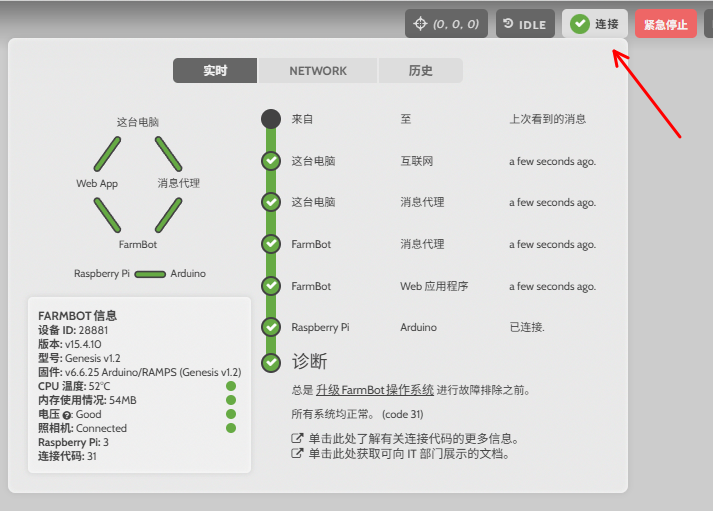This screenshot has height=511, width=713.
Task: Click the connector between 这台电脑 and Web App
Action: [107, 154]
